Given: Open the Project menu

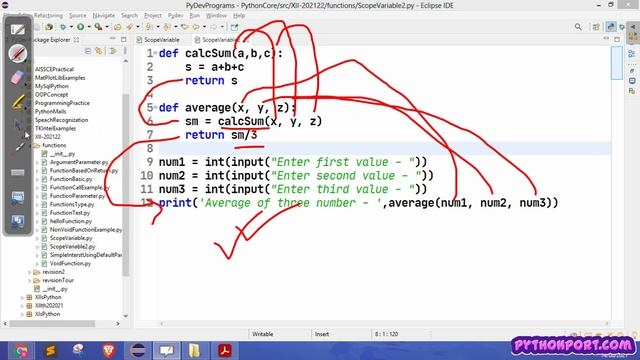Looking at the screenshot, I should tap(153, 16).
